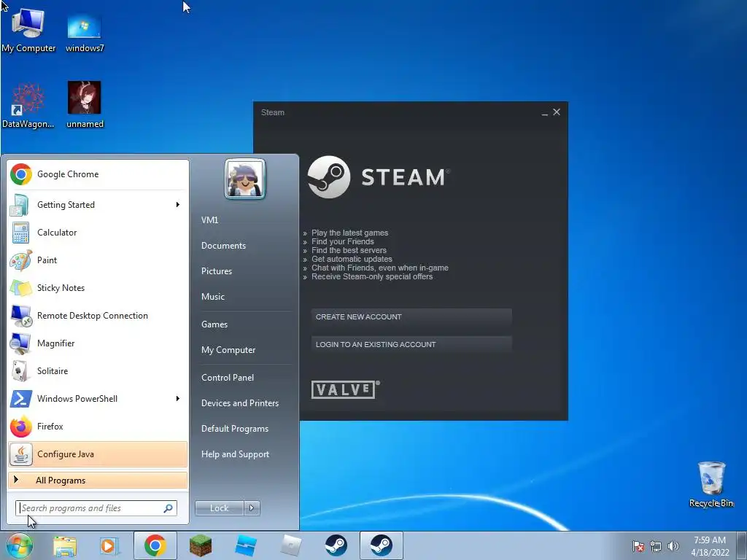
Task: Click the Windows Start orb
Action: click(19, 545)
